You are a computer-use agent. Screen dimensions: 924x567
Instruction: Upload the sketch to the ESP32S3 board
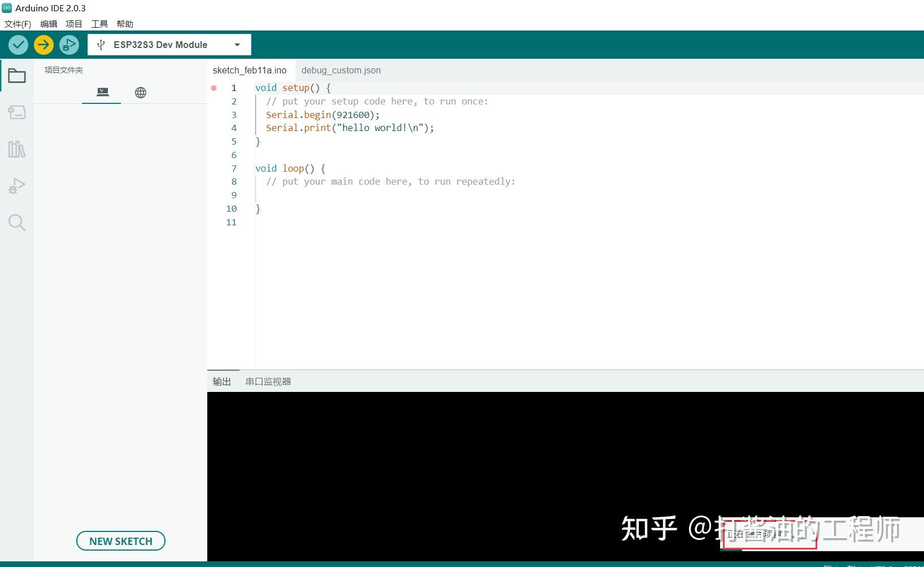click(43, 45)
